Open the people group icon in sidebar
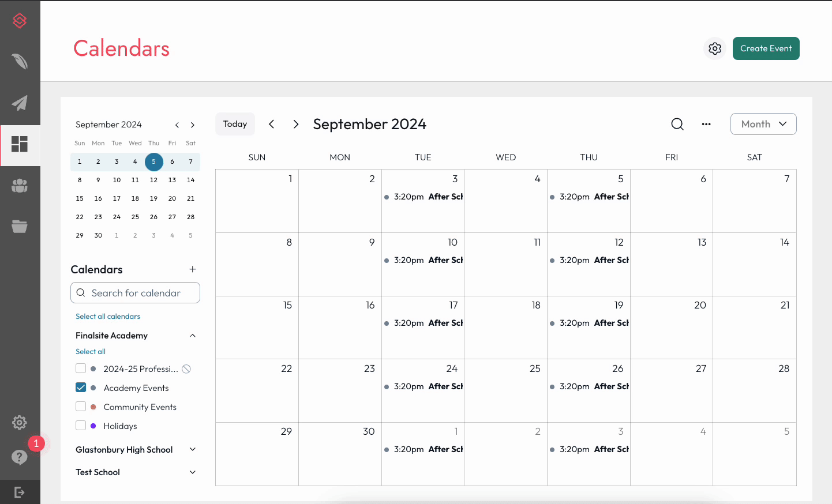832x504 pixels. (x=20, y=186)
